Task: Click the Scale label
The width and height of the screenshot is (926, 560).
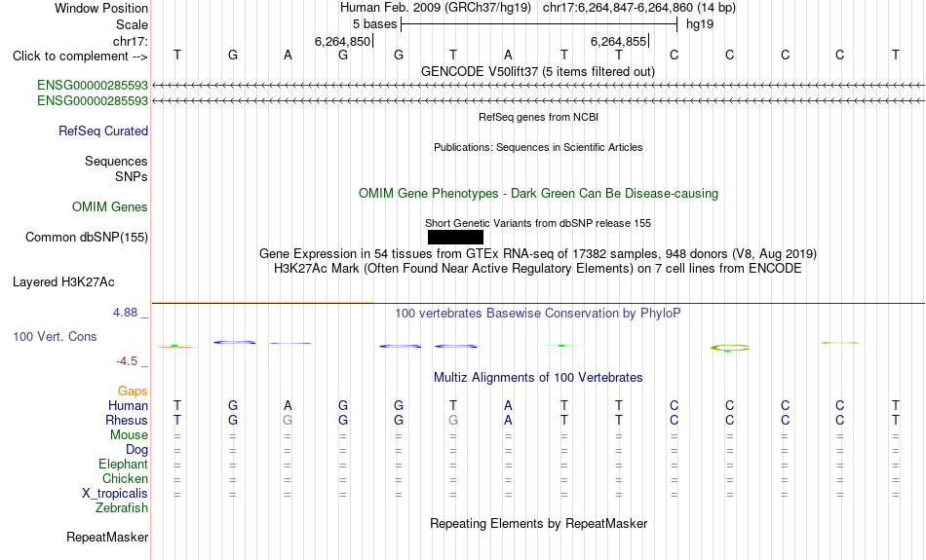Action: tap(132, 24)
